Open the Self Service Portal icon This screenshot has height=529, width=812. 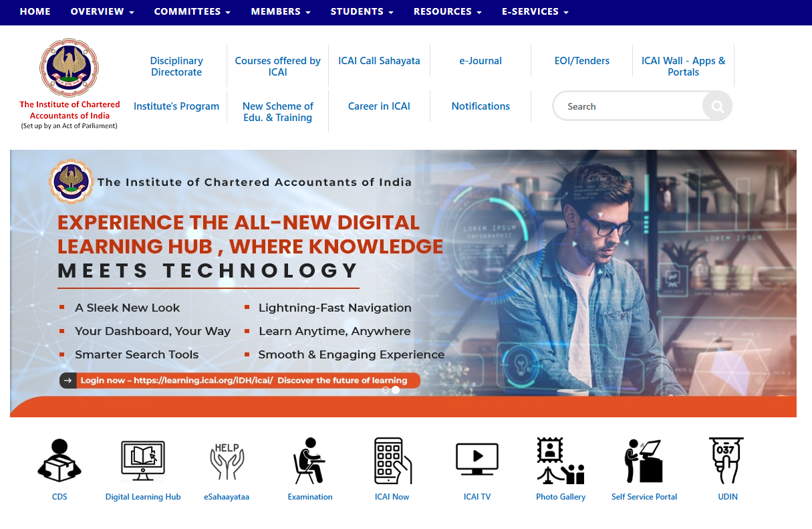click(x=644, y=461)
